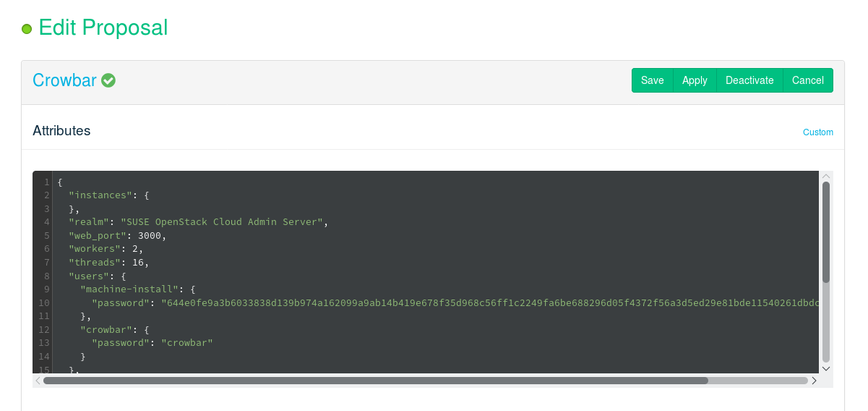
Task: Click the editor's vertical scroll down arrow
Action: (x=826, y=368)
